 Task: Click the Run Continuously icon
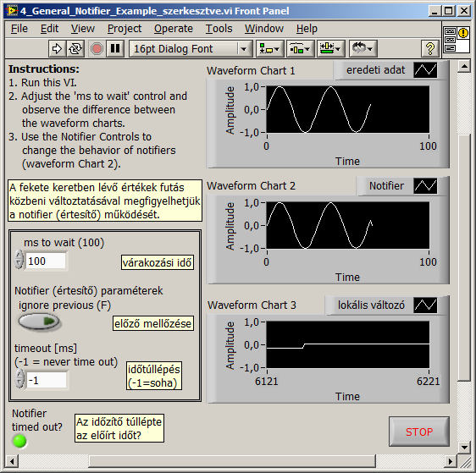click(x=75, y=48)
